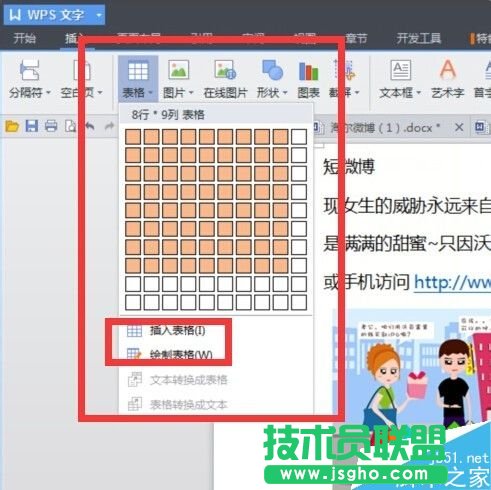
Task: Click the top-right empty grid cell
Action: [299, 137]
